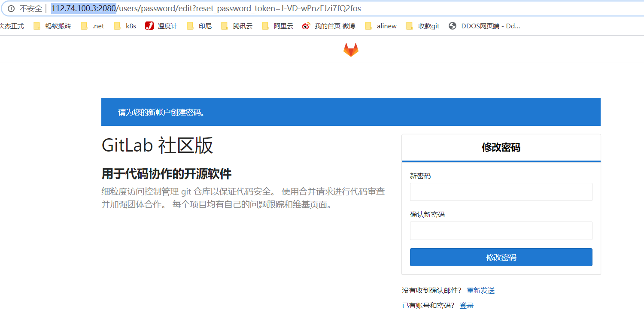Click the GitLab 社区版 heading

(157, 146)
